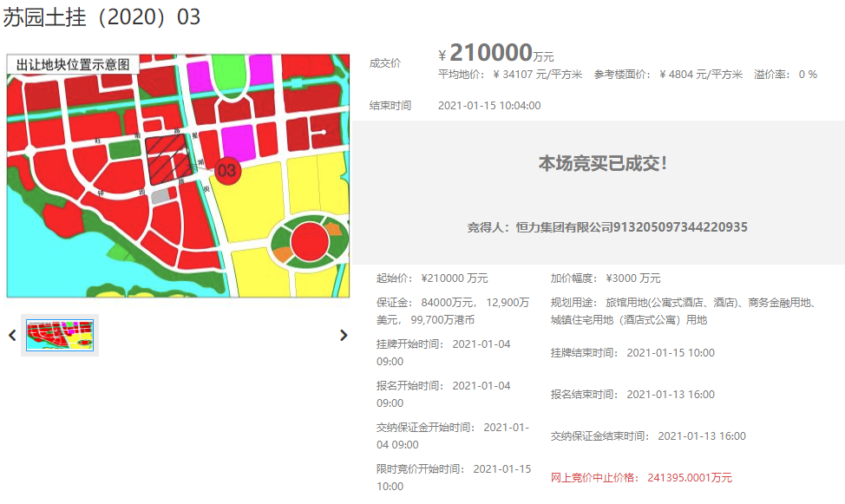The width and height of the screenshot is (845, 504).
Task: Click the 参考楼面价 4804 value
Action: (x=701, y=75)
